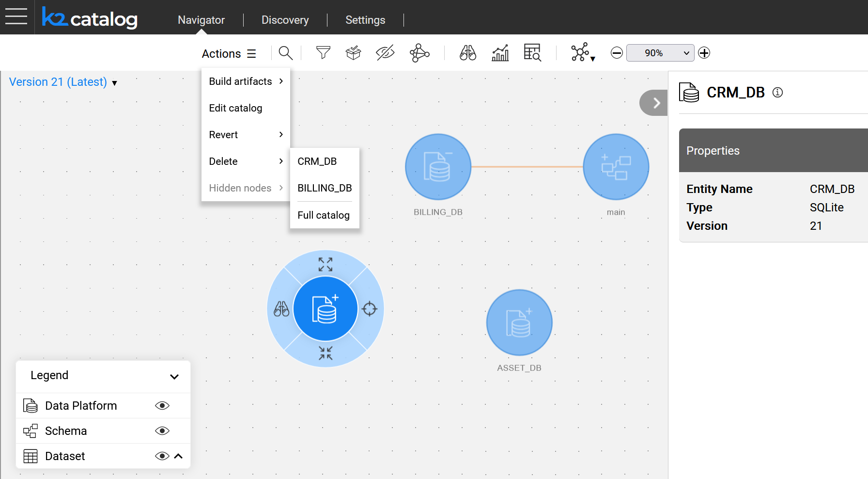Collapse the properties side panel arrow
The width and height of the screenshot is (868, 479).
tap(656, 103)
